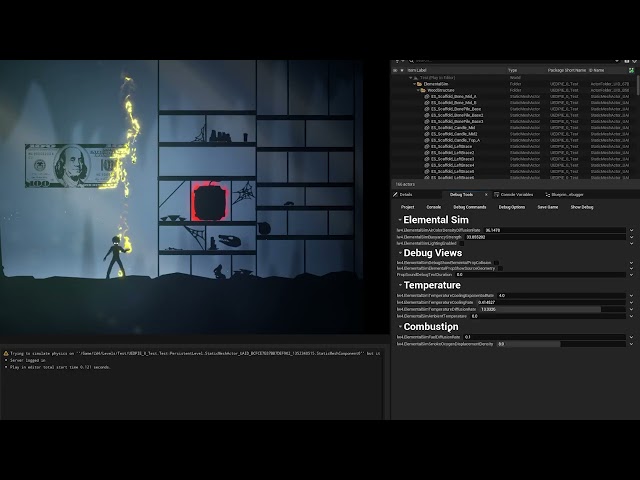Click the 'Play in editor total start time' log line
The width and height of the screenshot is (640, 480).
point(60,367)
